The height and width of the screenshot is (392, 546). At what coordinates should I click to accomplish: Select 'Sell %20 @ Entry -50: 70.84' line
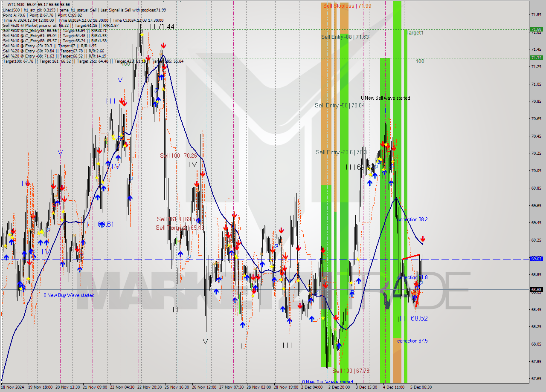point(53,51)
